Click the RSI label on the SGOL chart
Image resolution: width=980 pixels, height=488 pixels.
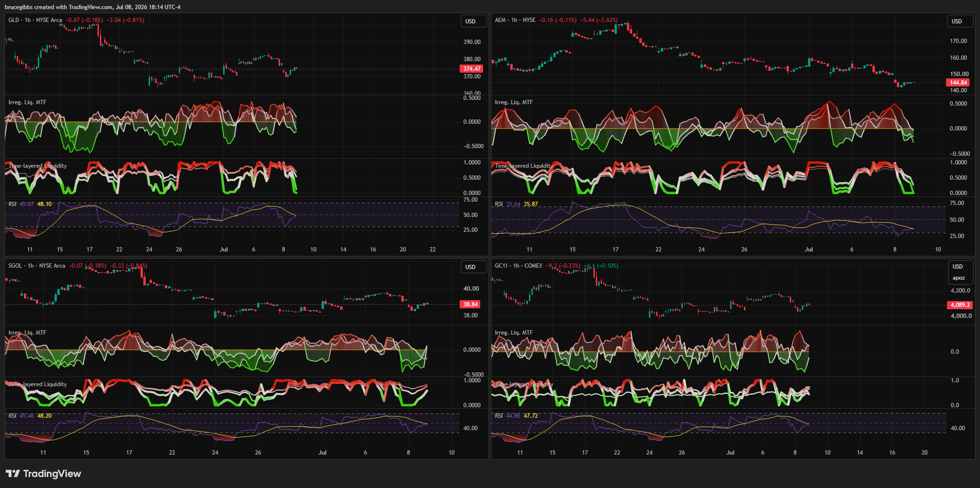pyautogui.click(x=12, y=416)
